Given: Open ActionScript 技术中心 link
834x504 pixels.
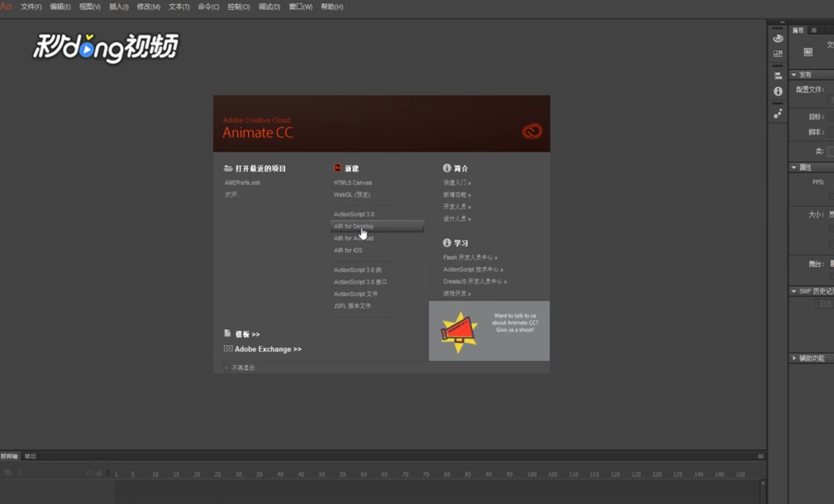Looking at the screenshot, I should [473, 270].
